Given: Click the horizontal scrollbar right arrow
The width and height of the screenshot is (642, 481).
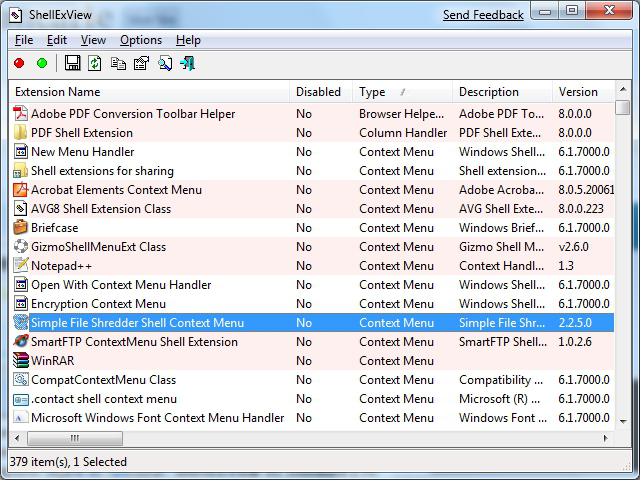Looking at the screenshot, I should click(x=606, y=438).
